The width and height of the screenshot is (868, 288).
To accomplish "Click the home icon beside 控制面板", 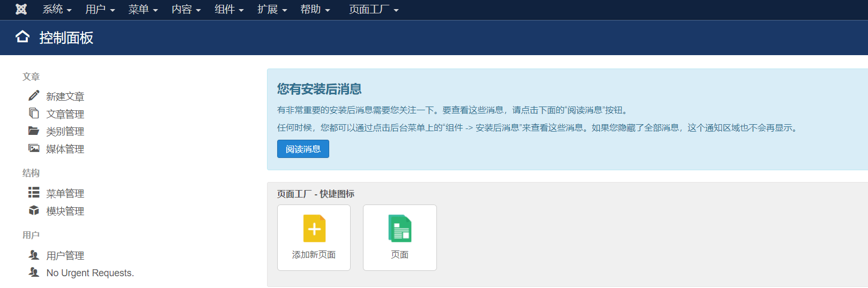I will click(x=23, y=37).
